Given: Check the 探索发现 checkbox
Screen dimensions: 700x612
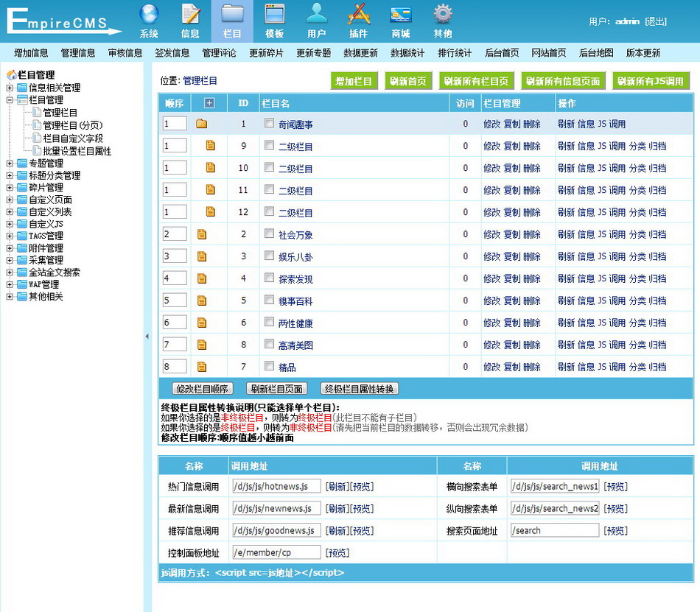Looking at the screenshot, I should tap(269, 278).
